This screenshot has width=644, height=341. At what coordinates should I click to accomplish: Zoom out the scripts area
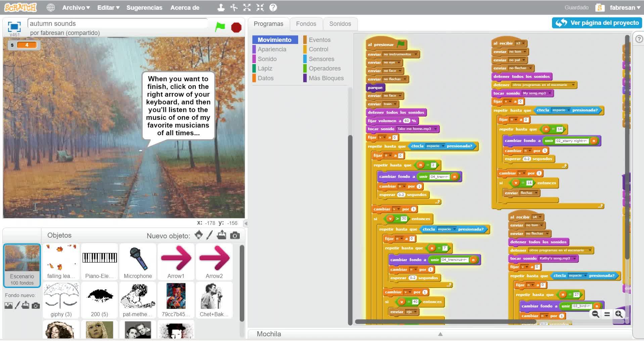coord(596,314)
